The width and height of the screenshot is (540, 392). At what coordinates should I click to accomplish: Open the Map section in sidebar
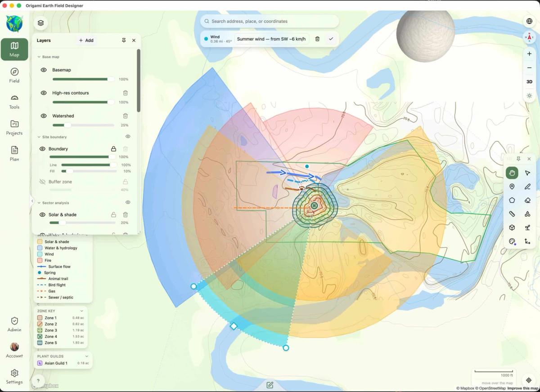point(14,49)
